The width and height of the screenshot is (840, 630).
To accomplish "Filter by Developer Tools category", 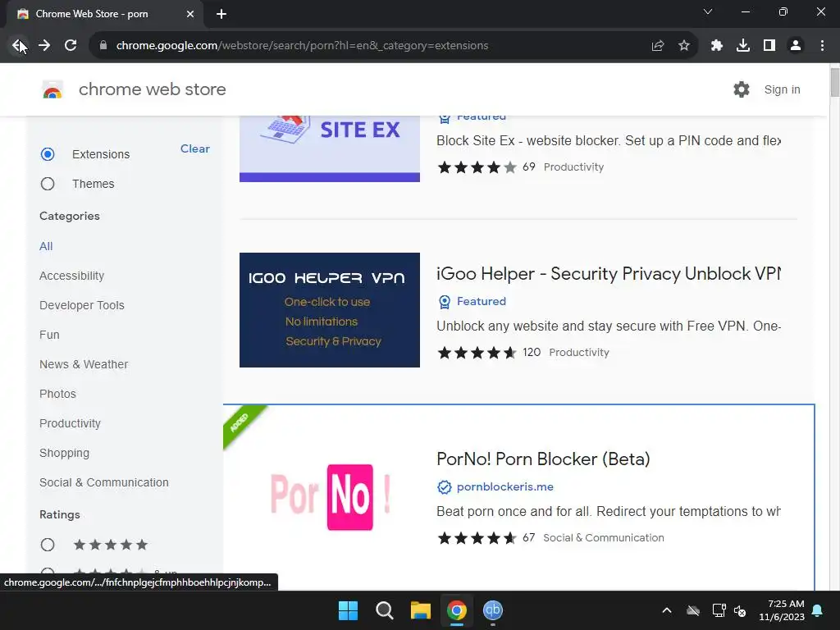I will pos(82,305).
